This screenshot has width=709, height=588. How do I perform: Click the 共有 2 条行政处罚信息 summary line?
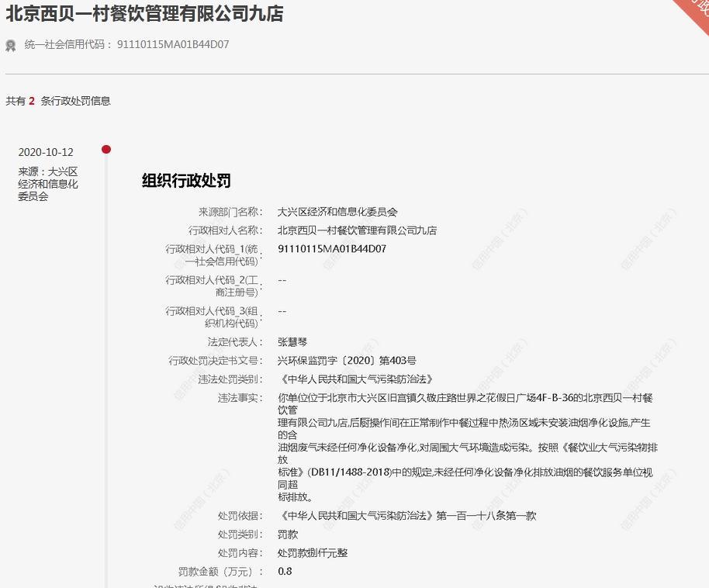(x=58, y=101)
